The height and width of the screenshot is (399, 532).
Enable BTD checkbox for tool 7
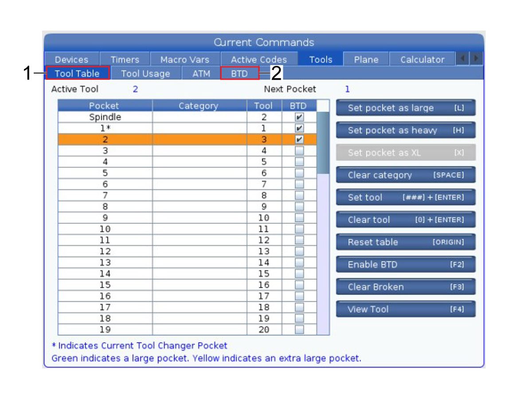[x=300, y=184]
